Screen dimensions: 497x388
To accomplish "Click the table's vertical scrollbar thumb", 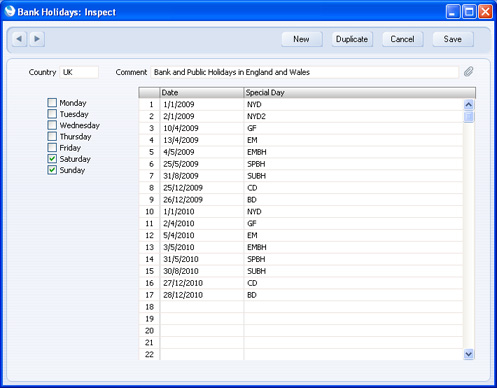I will pos(468,117).
